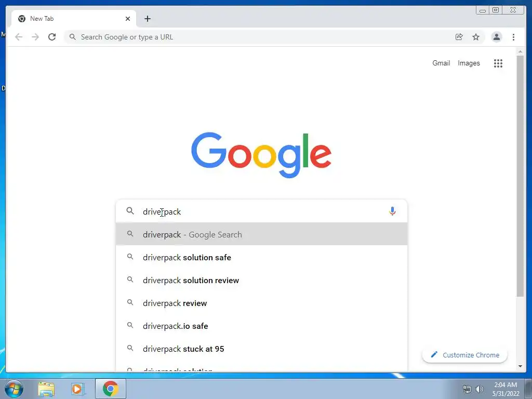Bookmark this tab with the star icon
The width and height of the screenshot is (532, 399).
[x=476, y=37]
